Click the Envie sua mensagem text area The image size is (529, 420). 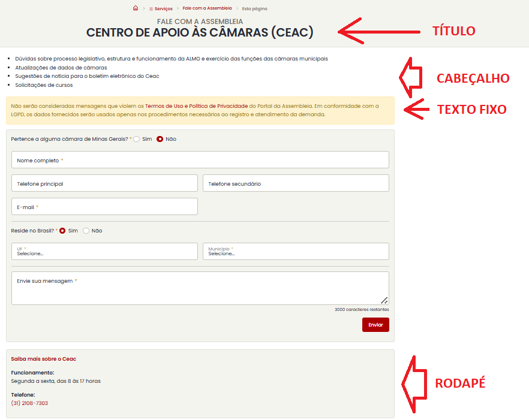click(x=200, y=288)
